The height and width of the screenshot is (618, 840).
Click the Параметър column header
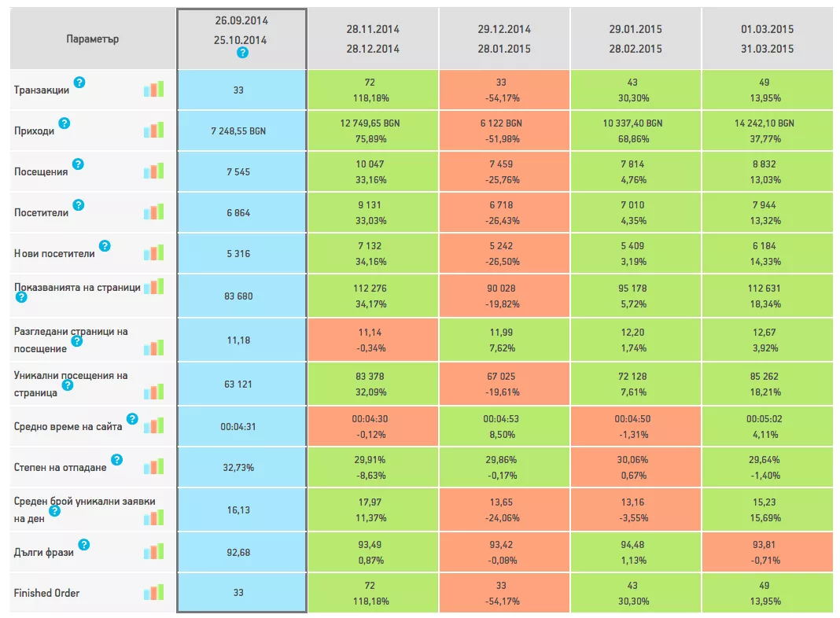click(93, 39)
